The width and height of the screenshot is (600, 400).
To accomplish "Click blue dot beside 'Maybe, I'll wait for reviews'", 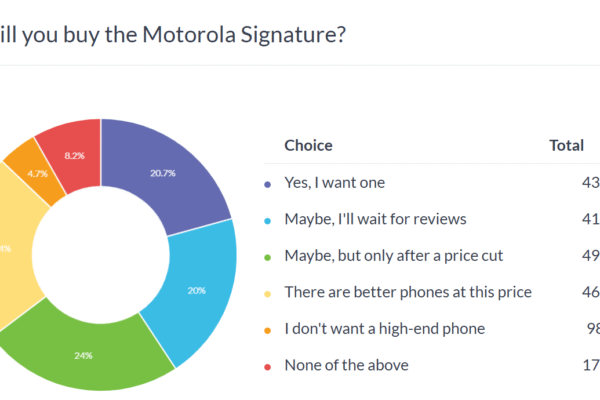I will click(x=267, y=220).
